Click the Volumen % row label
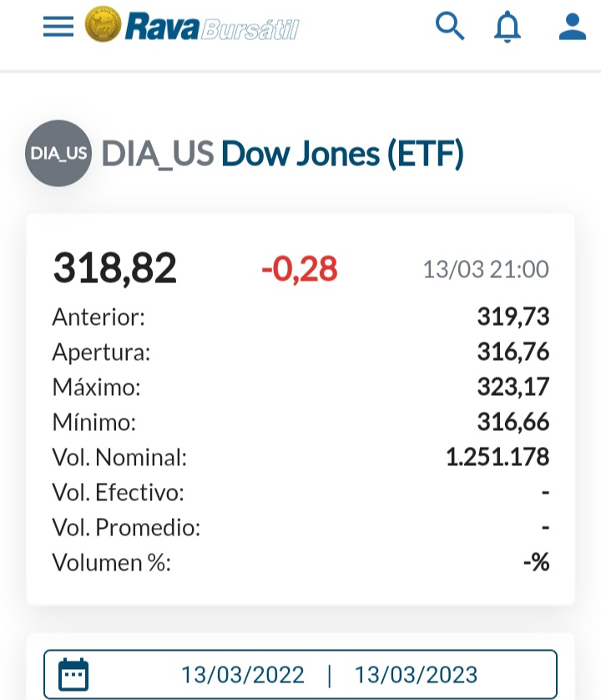Image resolution: width=601 pixels, height=700 pixels. [111, 563]
